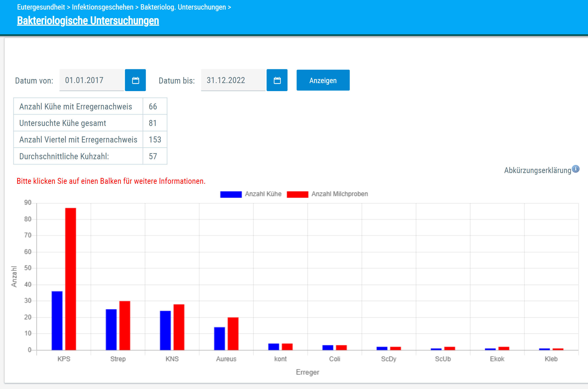
Task: Open the calendar picker for Datum von
Action: pos(135,80)
